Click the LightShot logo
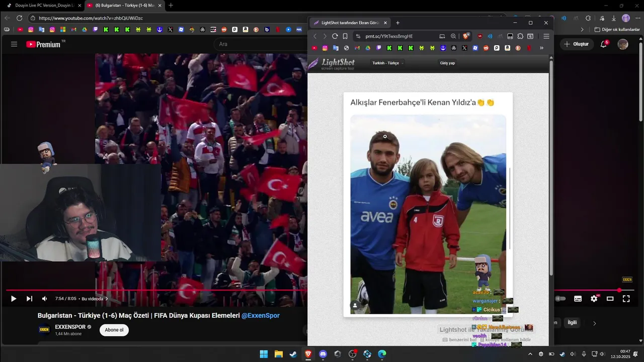The height and width of the screenshot is (362, 644). [332, 64]
